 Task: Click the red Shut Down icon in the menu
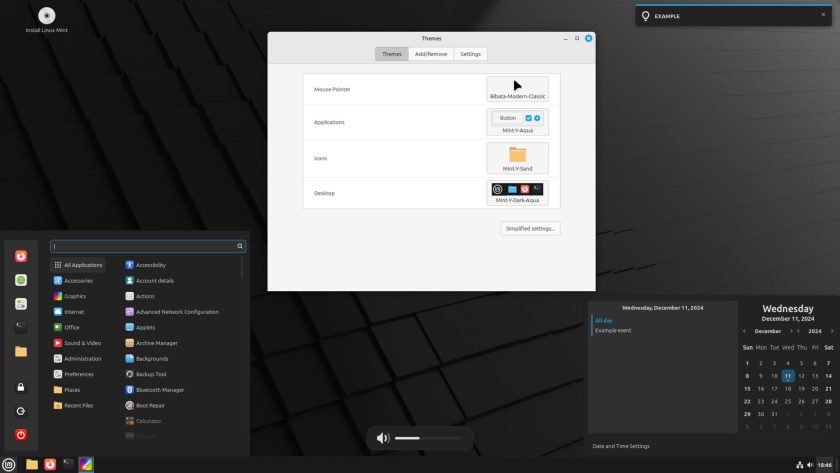click(21, 434)
